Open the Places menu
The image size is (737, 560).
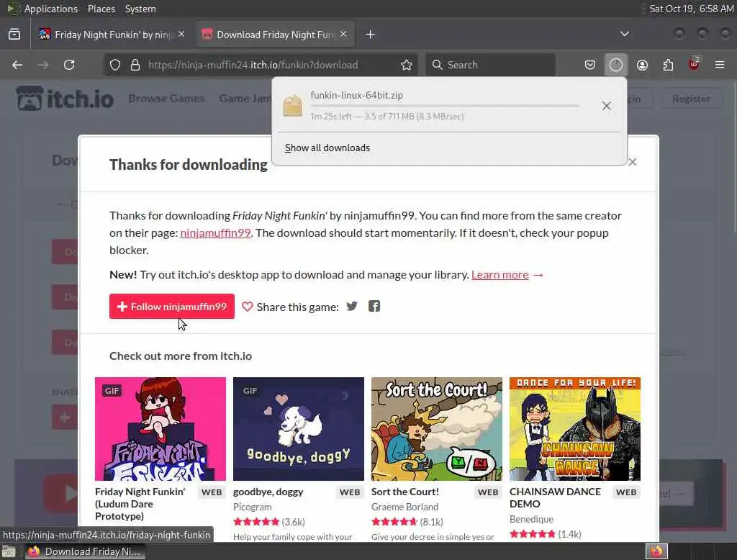[x=101, y=9]
